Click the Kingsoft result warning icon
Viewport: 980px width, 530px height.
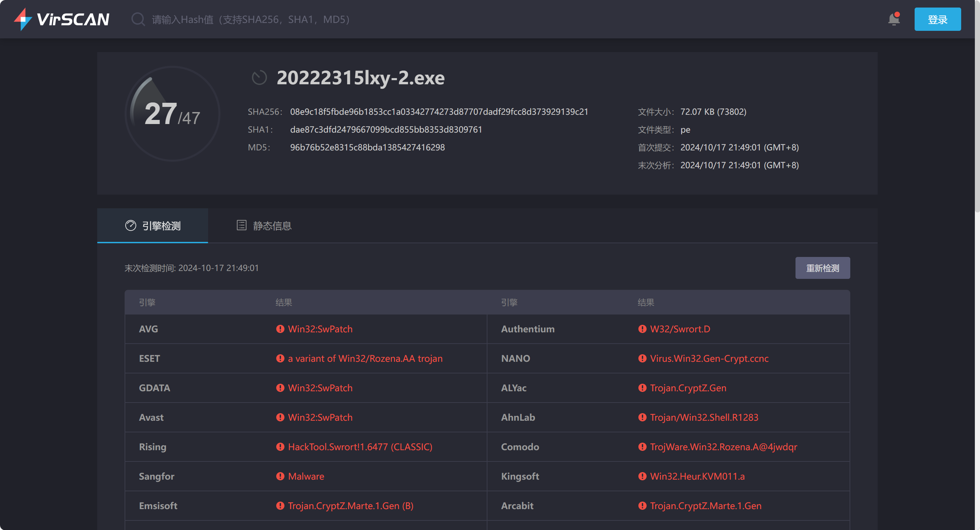(642, 476)
